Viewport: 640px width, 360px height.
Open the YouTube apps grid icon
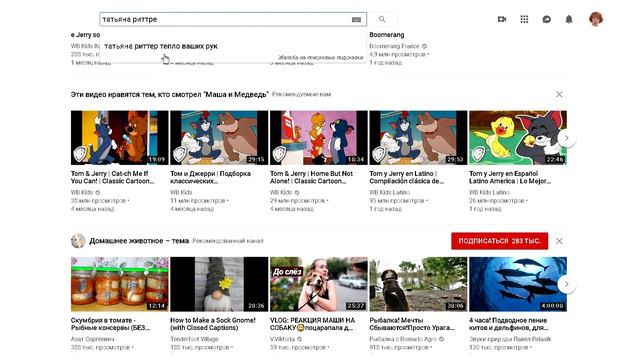coord(524,19)
